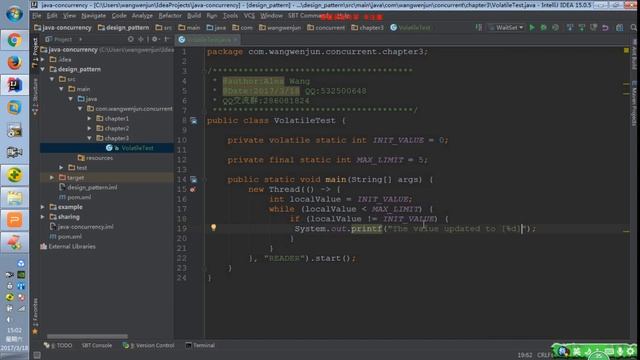Open Google Chrome from the taskbar
Viewport: 640px width, 360px height.
(x=14, y=40)
